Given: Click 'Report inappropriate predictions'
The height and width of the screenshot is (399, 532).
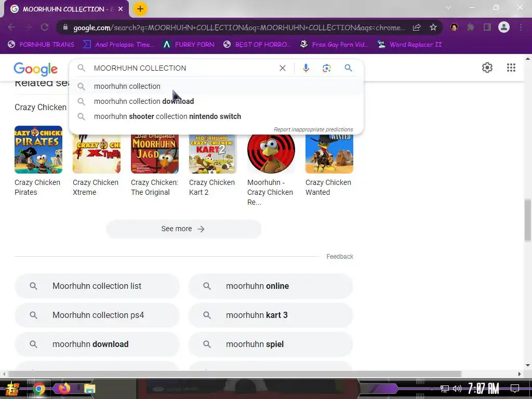Looking at the screenshot, I should point(313,129).
